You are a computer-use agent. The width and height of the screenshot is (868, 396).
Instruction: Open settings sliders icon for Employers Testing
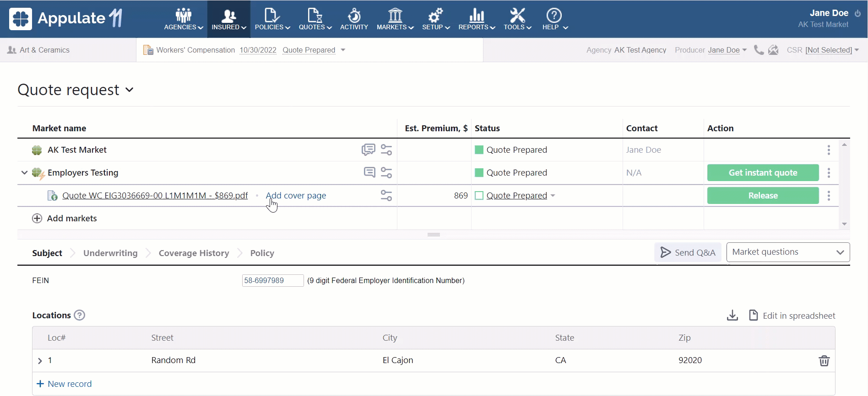[x=386, y=172]
